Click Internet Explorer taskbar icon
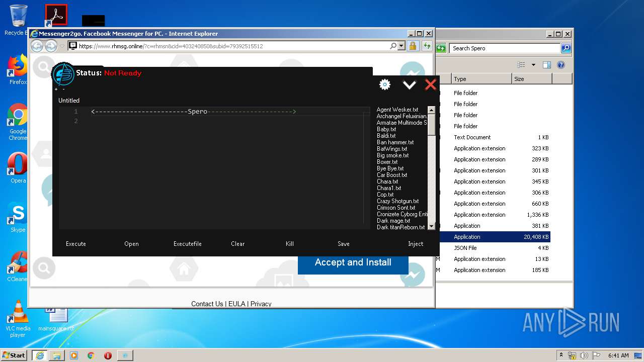Viewport: 644px width, 362px height. pyautogui.click(x=39, y=355)
